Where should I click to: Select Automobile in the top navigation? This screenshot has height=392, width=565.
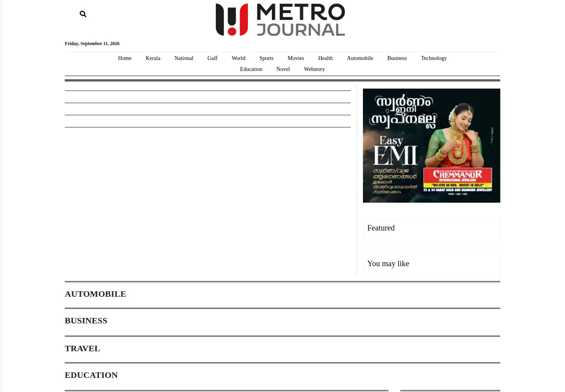pos(360,58)
